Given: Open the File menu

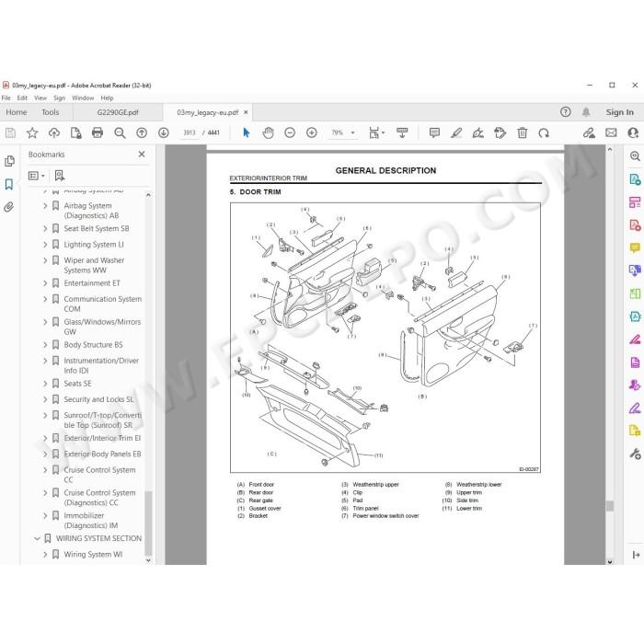Looking at the screenshot, I should point(6,98).
